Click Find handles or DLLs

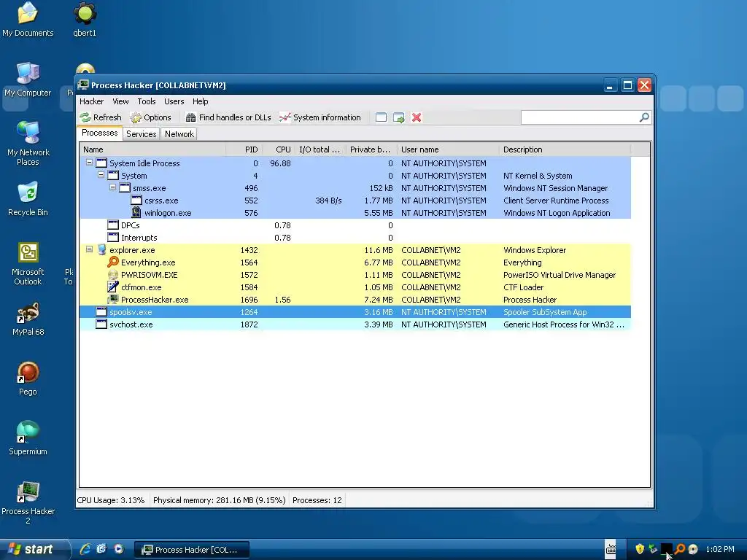click(x=228, y=117)
